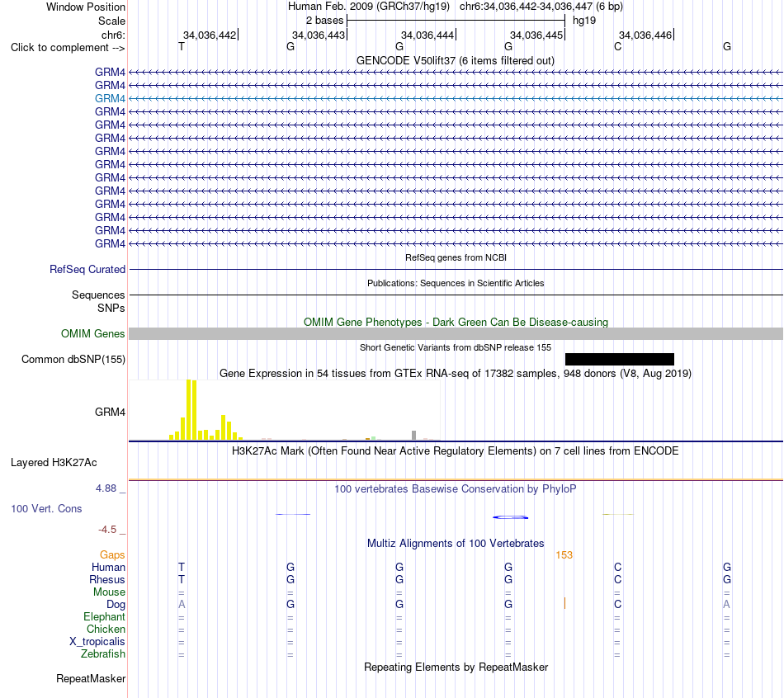Select the light blue GRM4 transcript label
Image resolution: width=784 pixels, height=698 pixels.
point(110,98)
